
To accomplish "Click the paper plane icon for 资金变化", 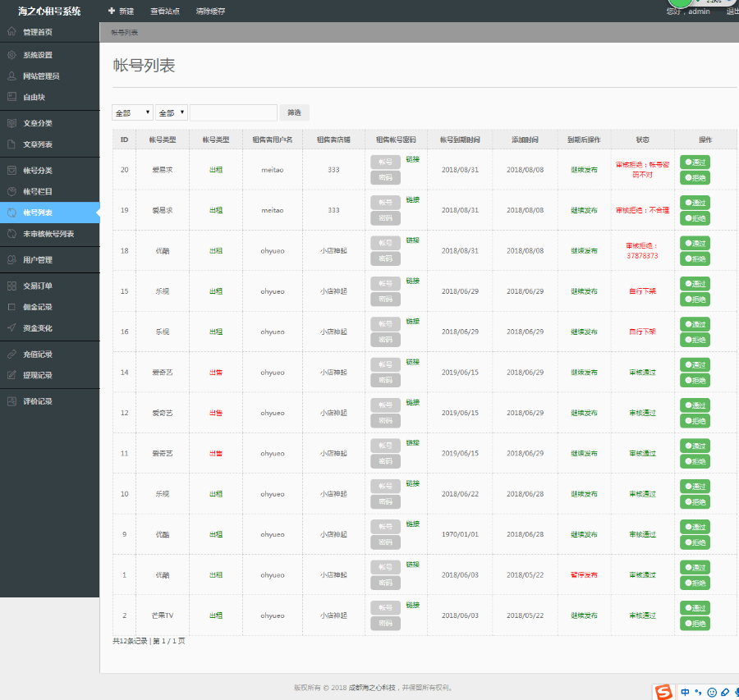I will point(11,327).
